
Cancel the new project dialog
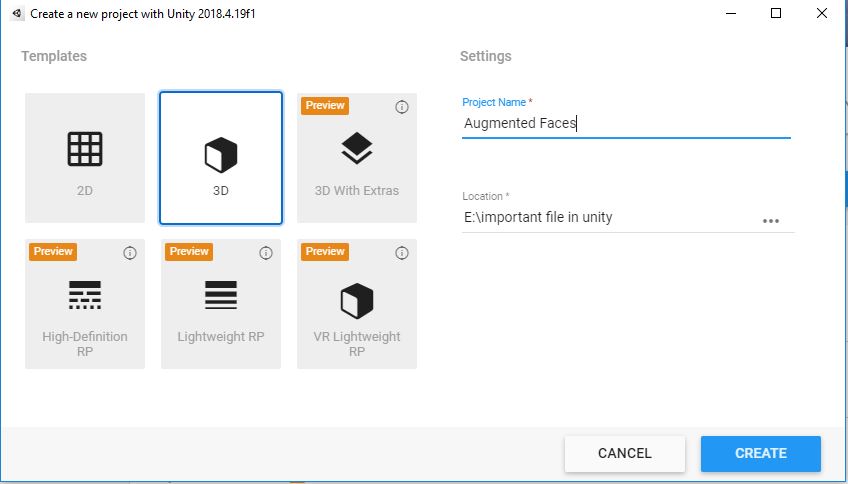coord(625,453)
